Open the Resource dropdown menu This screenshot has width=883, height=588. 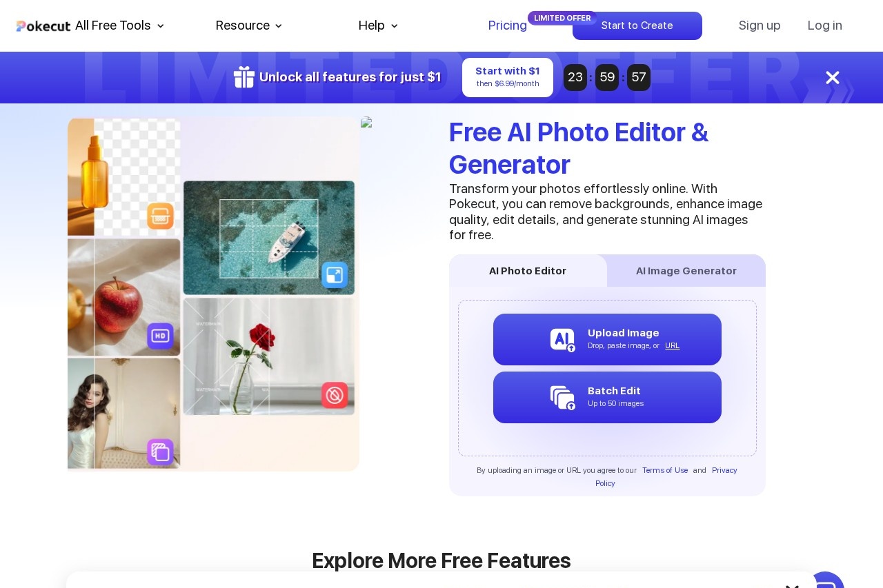click(249, 26)
